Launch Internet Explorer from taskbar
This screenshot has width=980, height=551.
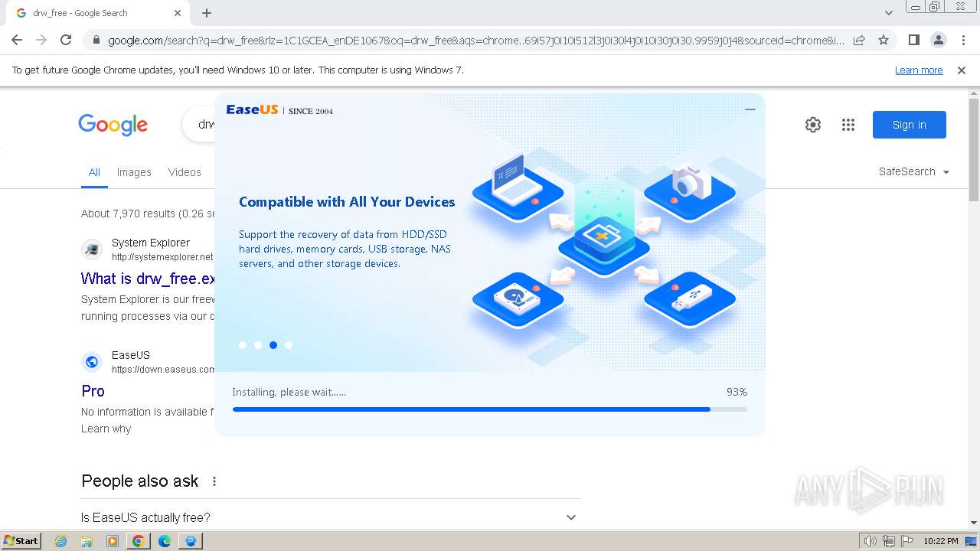coord(61,541)
